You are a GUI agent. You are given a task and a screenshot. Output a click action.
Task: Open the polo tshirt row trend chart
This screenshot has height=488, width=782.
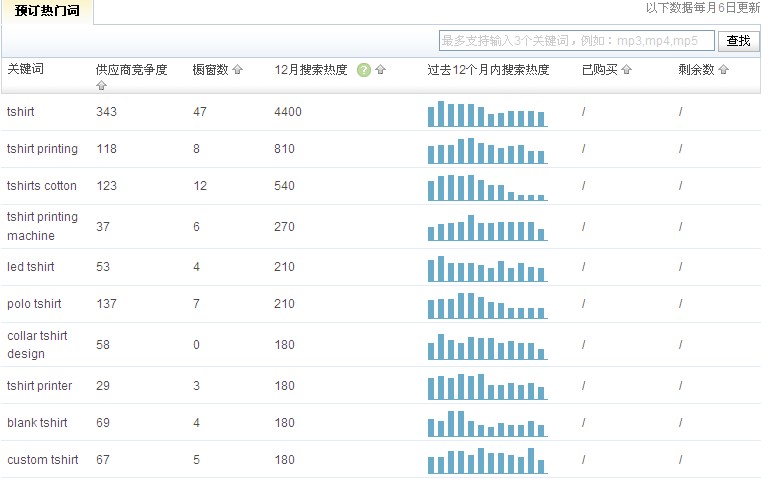pos(488,306)
